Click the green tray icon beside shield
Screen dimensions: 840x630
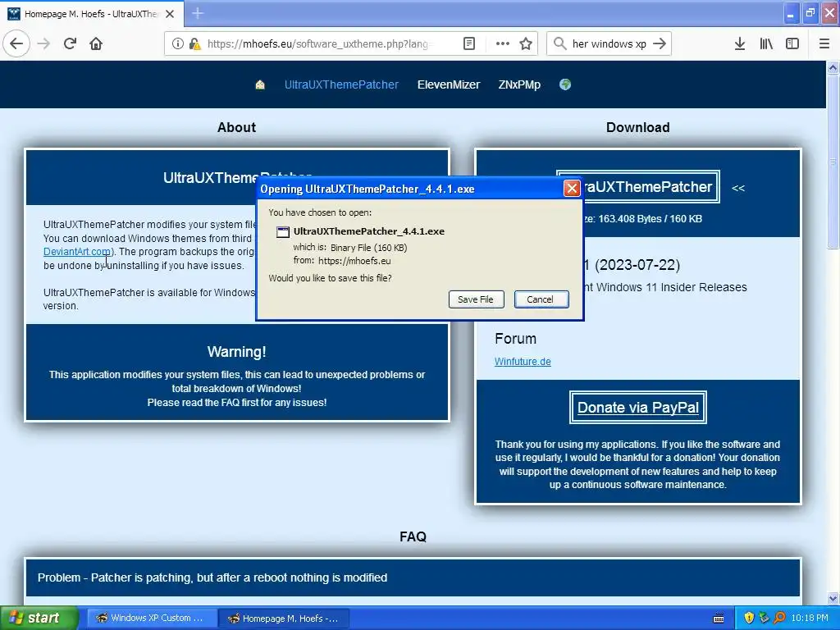[x=765, y=619]
